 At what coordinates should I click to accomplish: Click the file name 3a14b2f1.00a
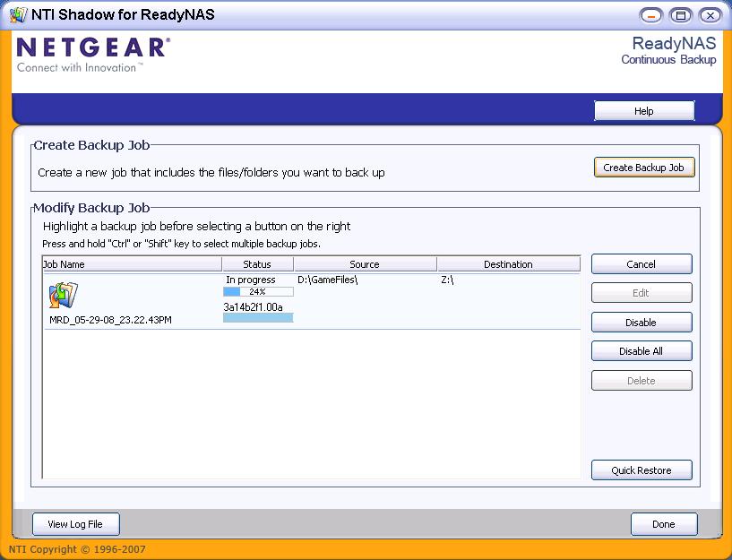[253, 307]
